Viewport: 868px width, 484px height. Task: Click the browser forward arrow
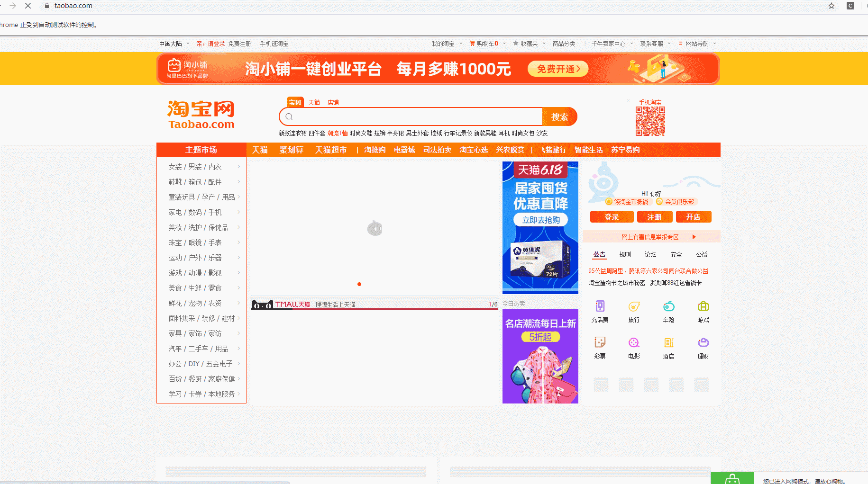click(x=13, y=6)
